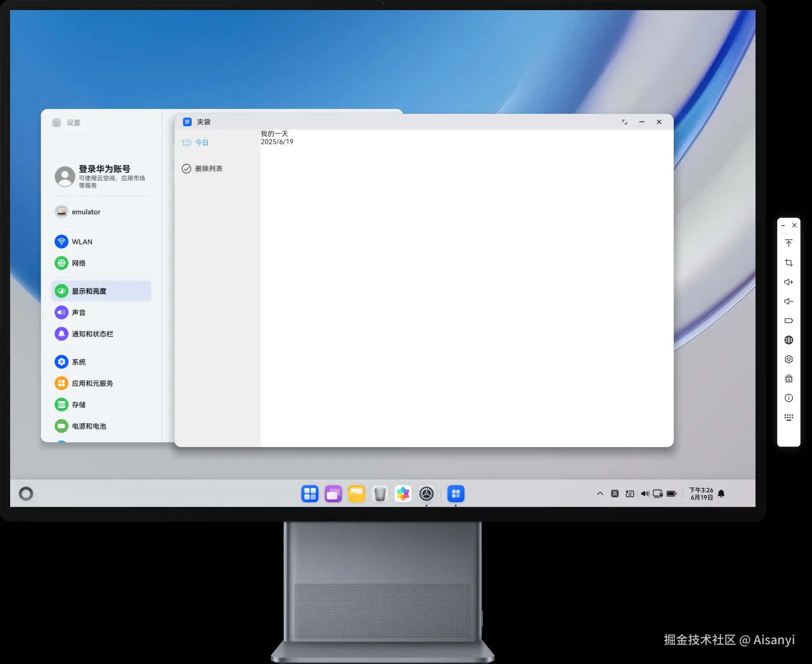Open the keyboard icon in emulator toolbar

click(789, 417)
